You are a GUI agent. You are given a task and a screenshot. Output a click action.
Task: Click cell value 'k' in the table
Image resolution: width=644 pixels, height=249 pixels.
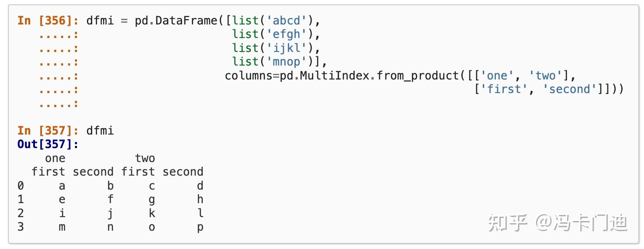point(152,213)
